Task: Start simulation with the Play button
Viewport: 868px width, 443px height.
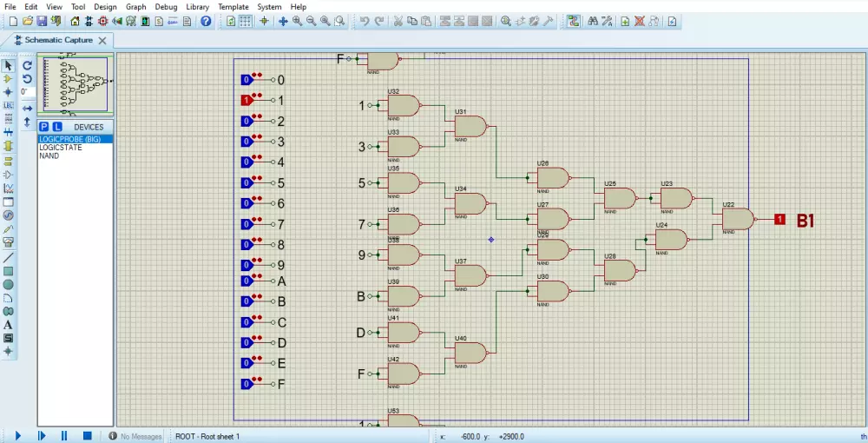Action: (18, 436)
